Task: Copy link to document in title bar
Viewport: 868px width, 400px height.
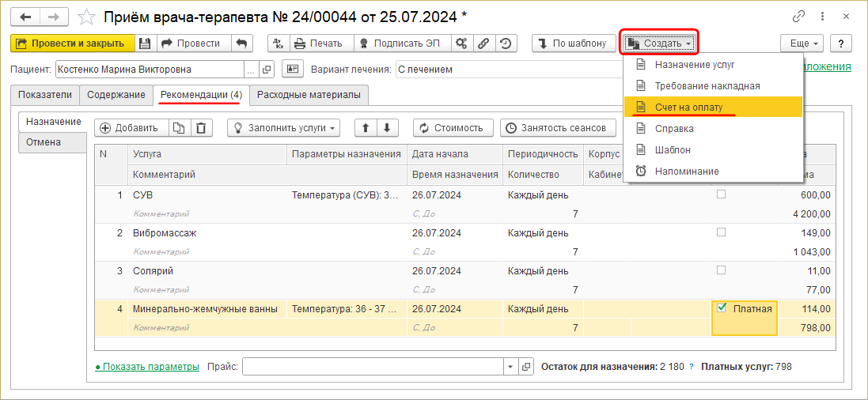Action: pos(798,17)
